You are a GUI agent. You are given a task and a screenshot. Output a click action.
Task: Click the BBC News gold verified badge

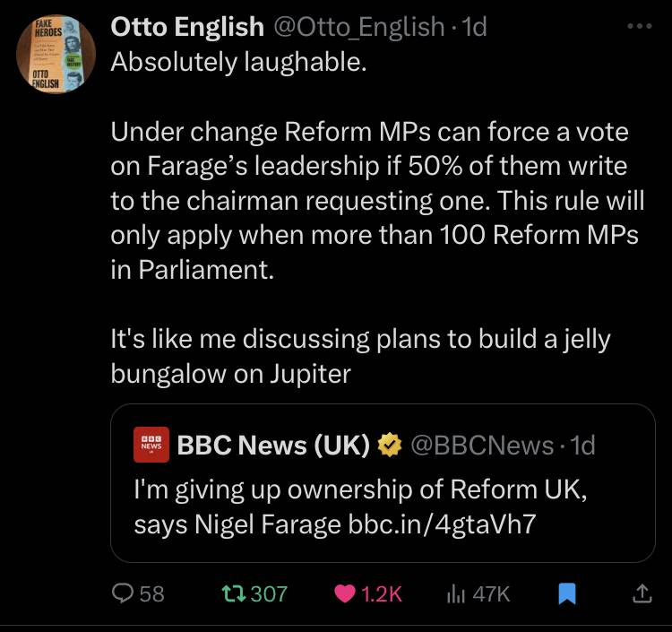click(x=390, y=445)
